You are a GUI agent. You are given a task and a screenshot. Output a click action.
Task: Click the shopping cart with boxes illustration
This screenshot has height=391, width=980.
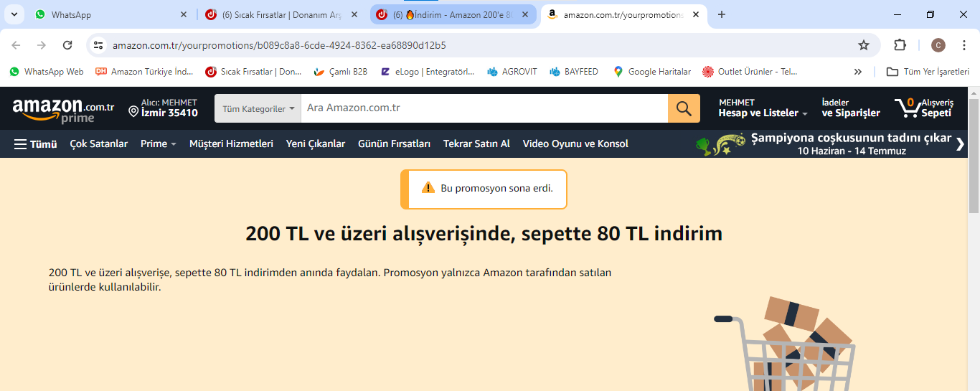tap(784, 344)
